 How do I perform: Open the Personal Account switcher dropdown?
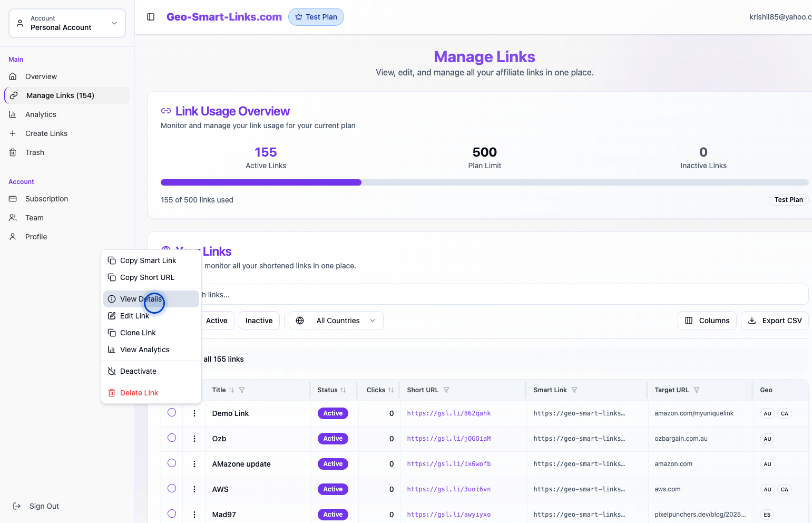click(x=67, y=23)
